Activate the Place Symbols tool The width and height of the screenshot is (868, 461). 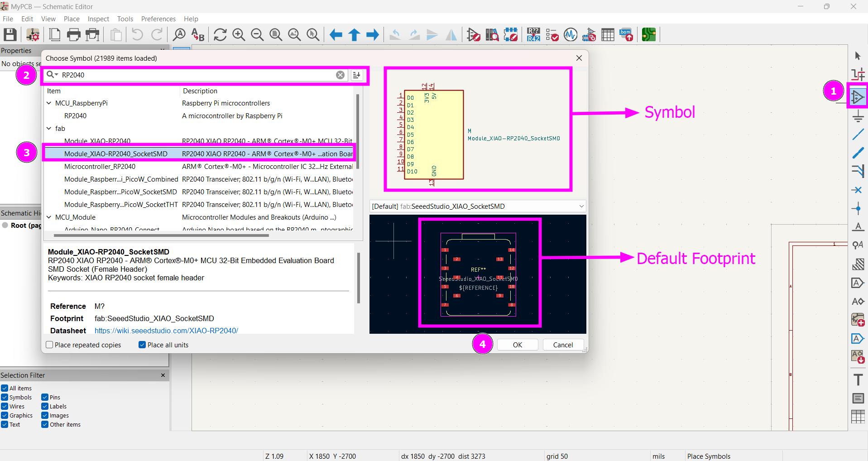point(858,97)
